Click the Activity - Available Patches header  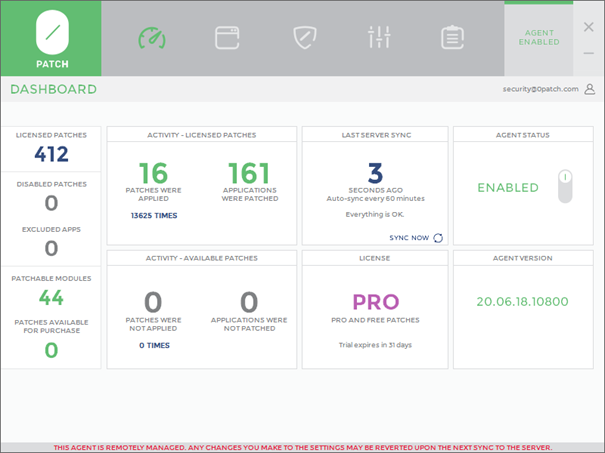pyautogui.click(x=201, y=258)
